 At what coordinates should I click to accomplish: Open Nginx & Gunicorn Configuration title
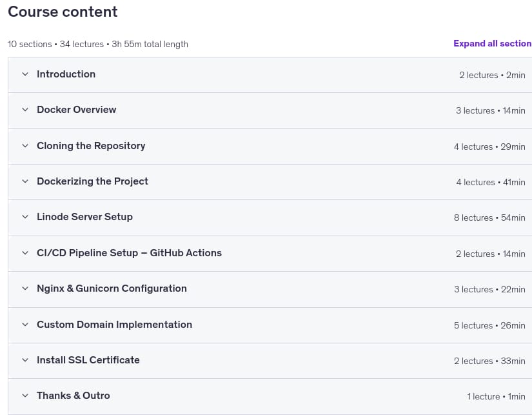112,288
